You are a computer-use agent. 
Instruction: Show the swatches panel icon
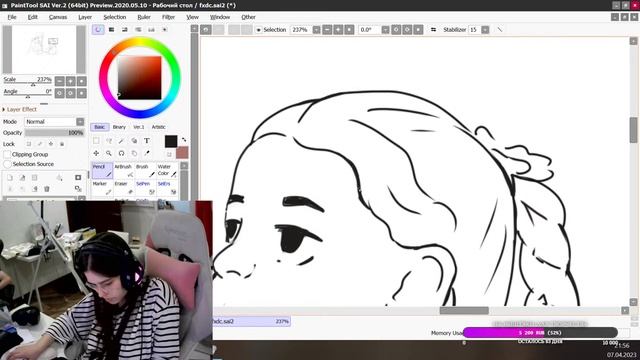(x=151, y=30)
